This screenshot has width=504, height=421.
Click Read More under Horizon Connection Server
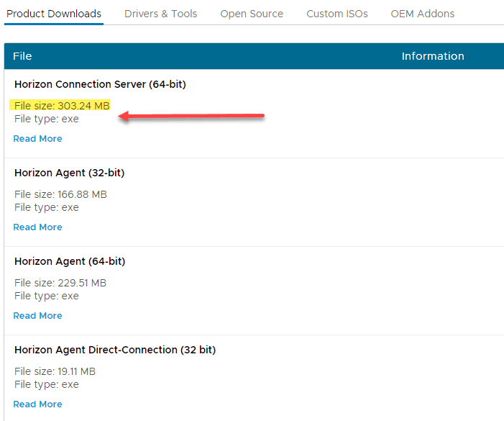(x=37, y=139)
